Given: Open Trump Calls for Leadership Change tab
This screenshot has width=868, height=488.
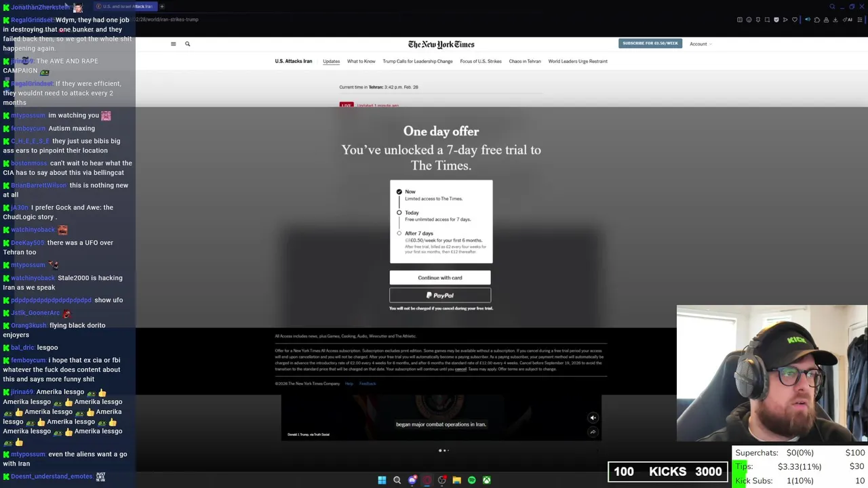Looking at the screenshot, I should point(417,61).
